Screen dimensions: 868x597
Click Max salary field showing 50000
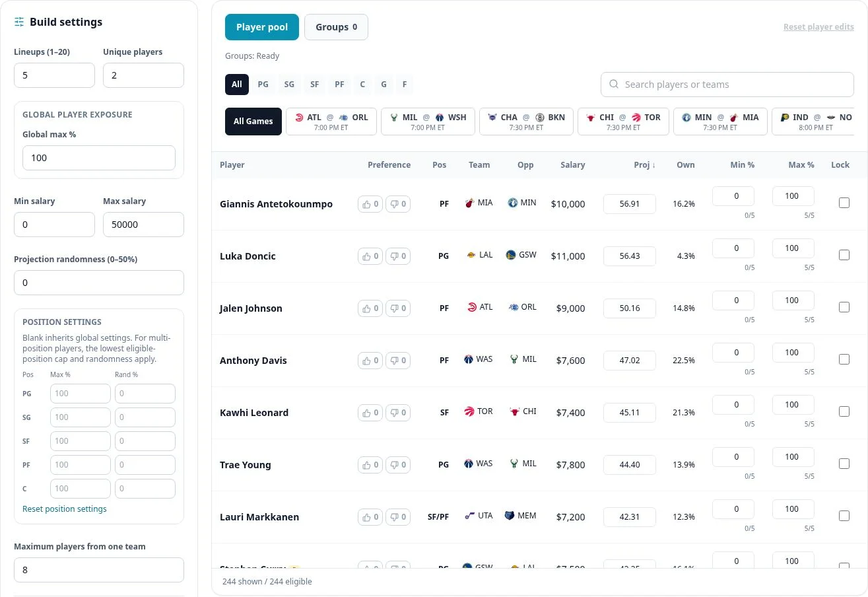tap(143, 225)
